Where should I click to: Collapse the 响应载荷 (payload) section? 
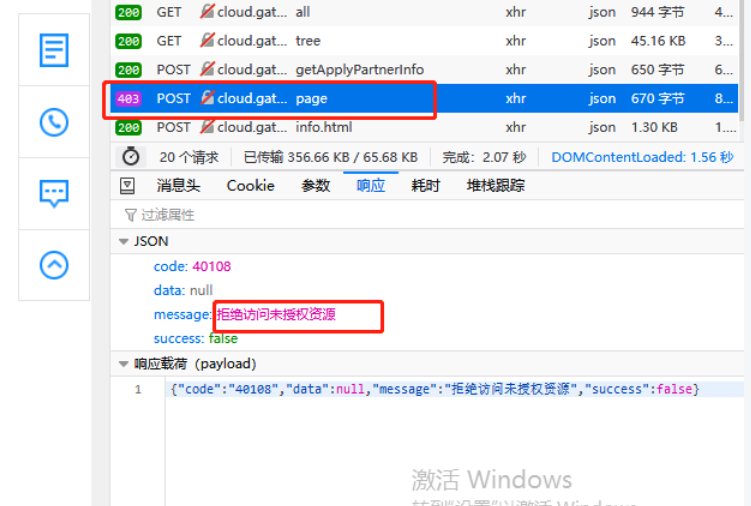pyautogui.click(x=124, y=364)
